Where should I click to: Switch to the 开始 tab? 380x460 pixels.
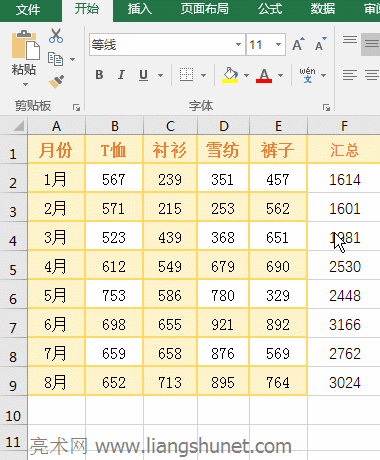tap(87, 9)
